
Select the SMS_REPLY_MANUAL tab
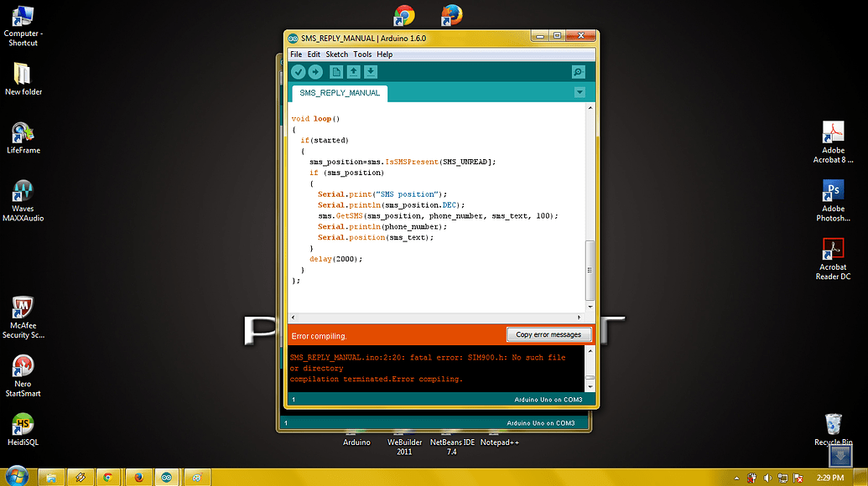point(340,93)
